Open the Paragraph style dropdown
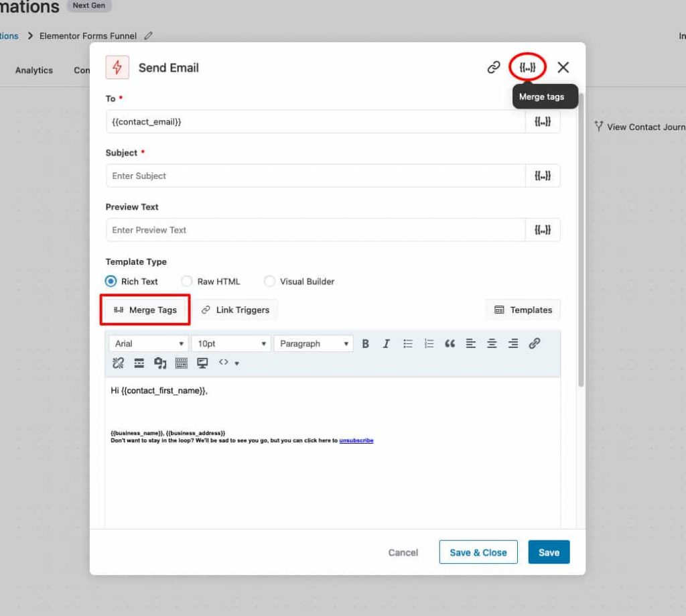The image size is (686, 616). coord(313,343)
